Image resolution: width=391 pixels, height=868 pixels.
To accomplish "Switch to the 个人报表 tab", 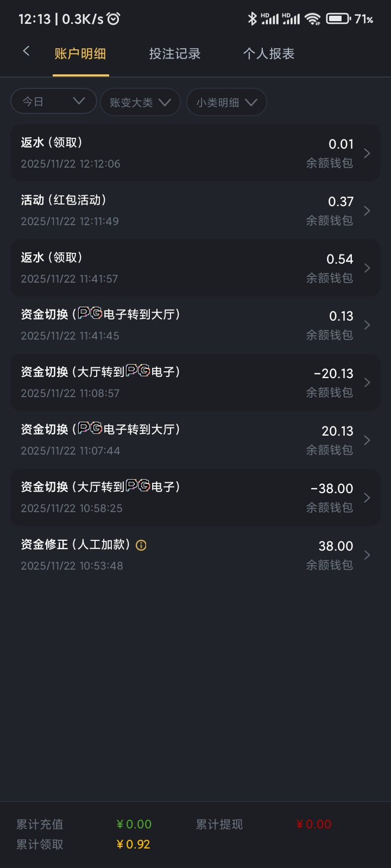I will point(269,54).
